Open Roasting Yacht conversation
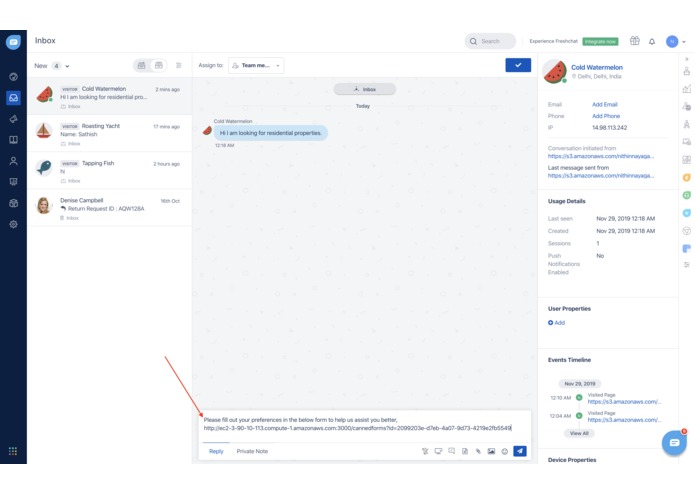 (109, 134)
